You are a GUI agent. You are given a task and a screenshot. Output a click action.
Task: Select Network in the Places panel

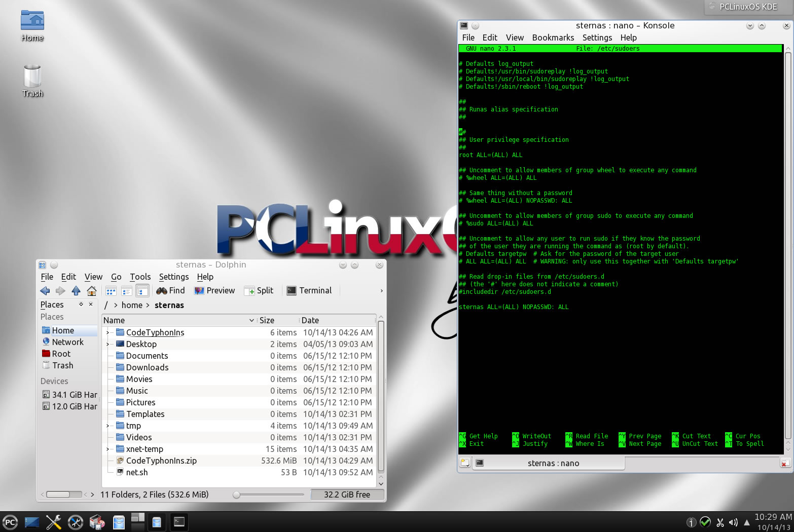69,342
